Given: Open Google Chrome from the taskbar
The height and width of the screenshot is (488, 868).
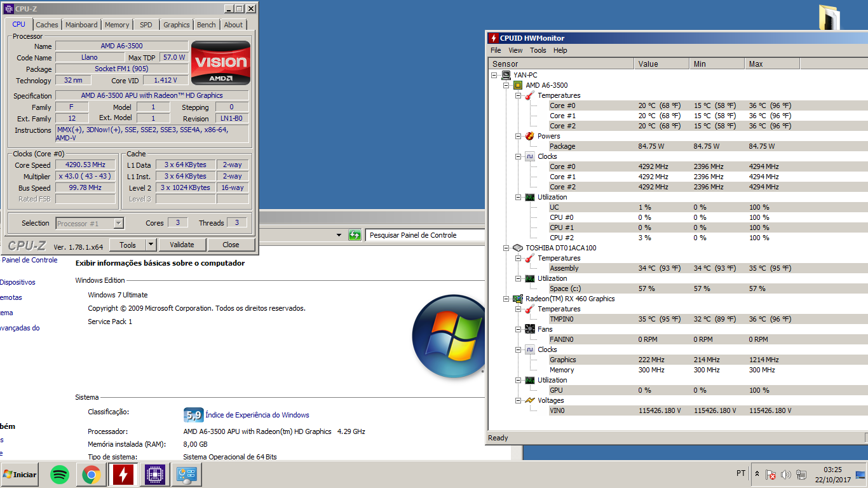Looking at the screenshot, I should [91, 474].
